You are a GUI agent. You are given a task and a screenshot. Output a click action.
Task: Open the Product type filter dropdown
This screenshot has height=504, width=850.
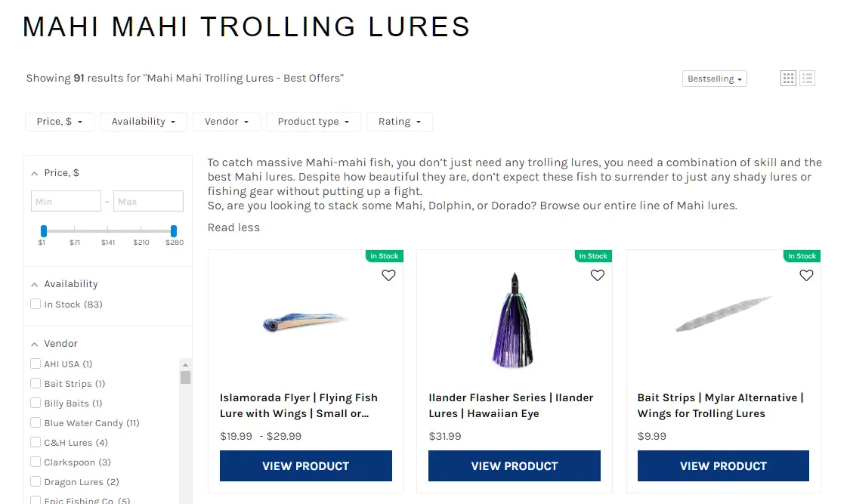[x=313, y=122]
